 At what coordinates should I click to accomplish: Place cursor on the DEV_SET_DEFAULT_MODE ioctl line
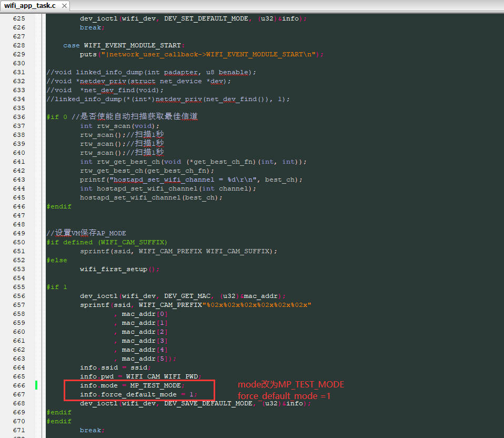[193, 18]
